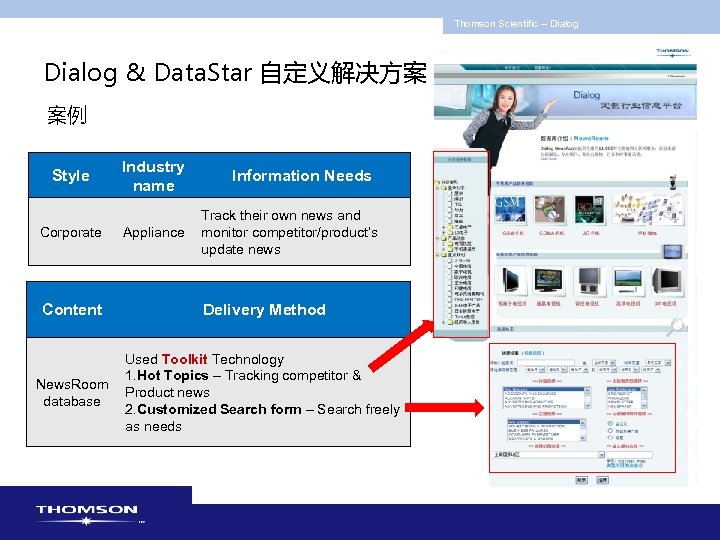Click the bold 'Customized Search form' text
This screenshot has height=540, width=720.
(219, 409)
